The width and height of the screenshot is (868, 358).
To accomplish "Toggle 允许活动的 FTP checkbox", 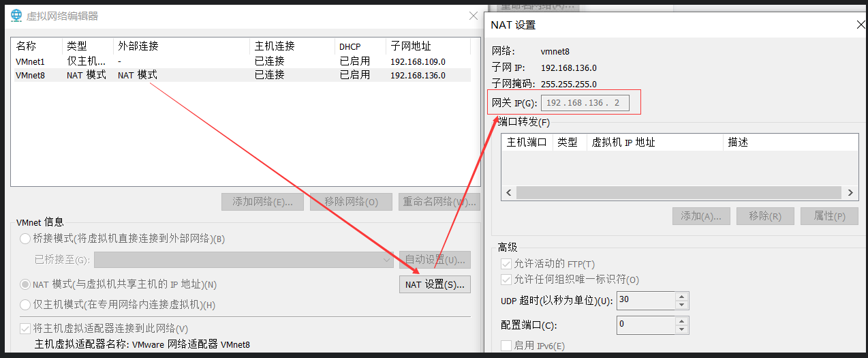I will 506,264.
